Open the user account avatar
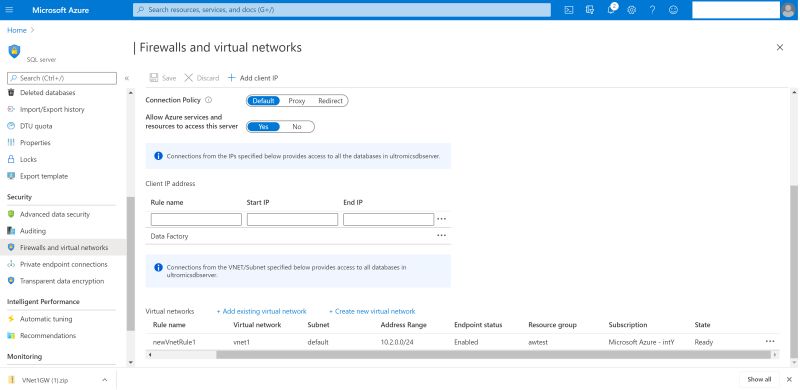 (x=788, y=10)
